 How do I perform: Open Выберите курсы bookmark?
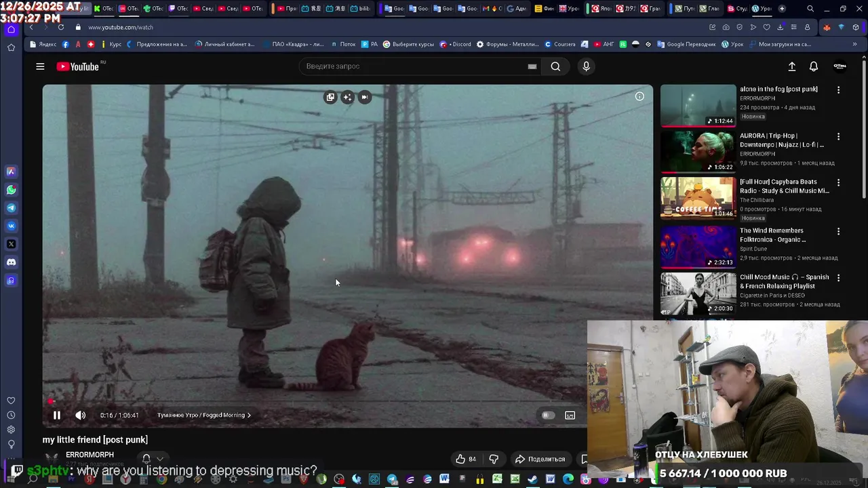coord(408,44)
